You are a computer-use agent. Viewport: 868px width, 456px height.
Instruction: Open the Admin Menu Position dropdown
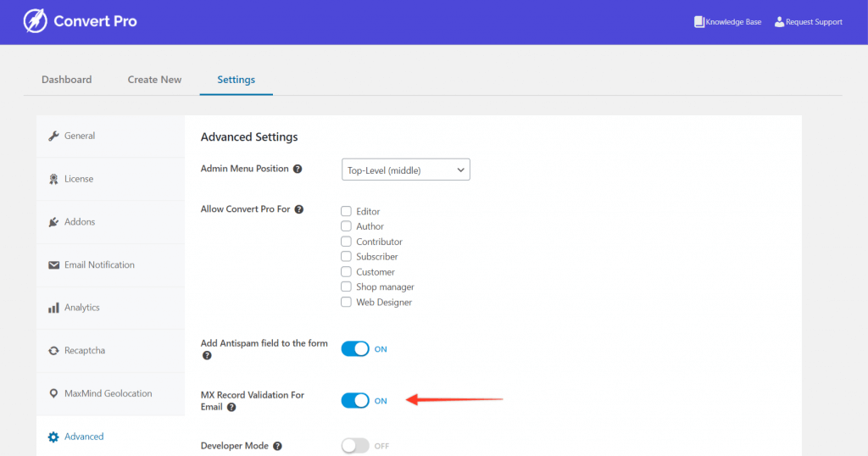coord(406,170)
